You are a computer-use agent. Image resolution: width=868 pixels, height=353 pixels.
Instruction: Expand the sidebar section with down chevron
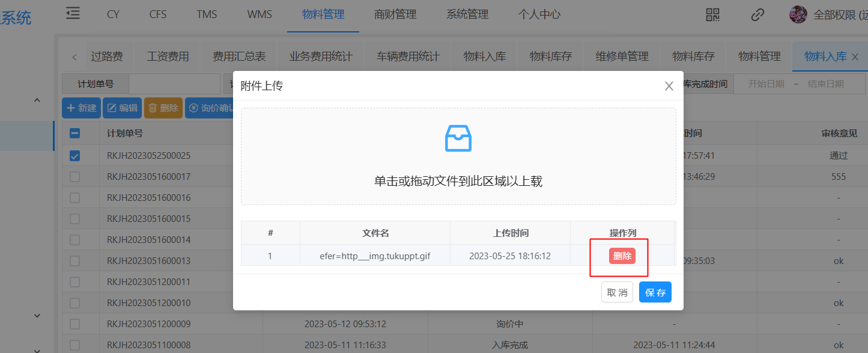click(37, 315)
